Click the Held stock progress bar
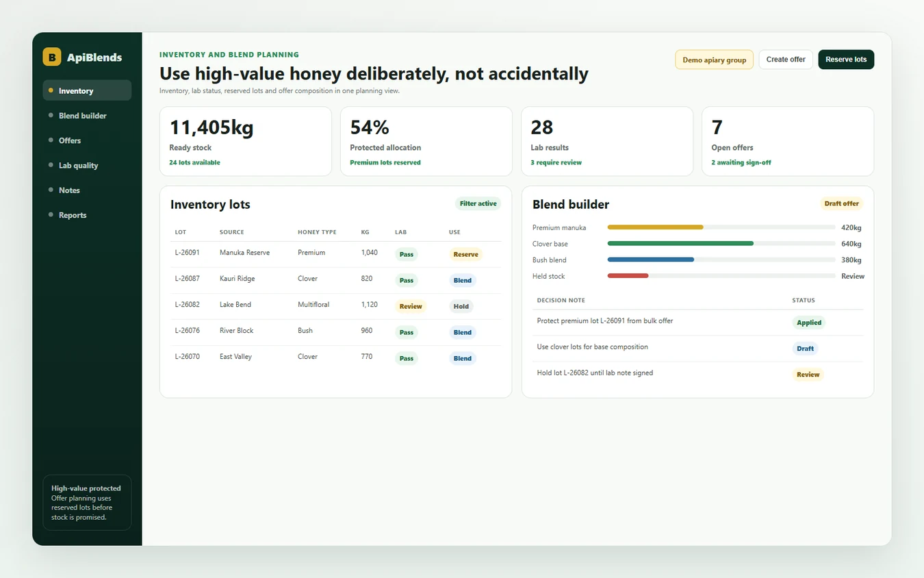The height and width of the screenshot is (578, 924). click(x=721, y=276)
